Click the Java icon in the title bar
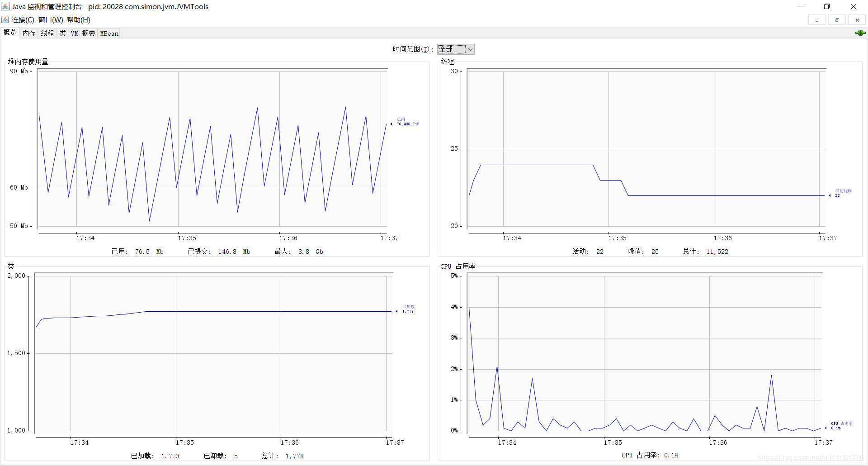 pos(5,6)
